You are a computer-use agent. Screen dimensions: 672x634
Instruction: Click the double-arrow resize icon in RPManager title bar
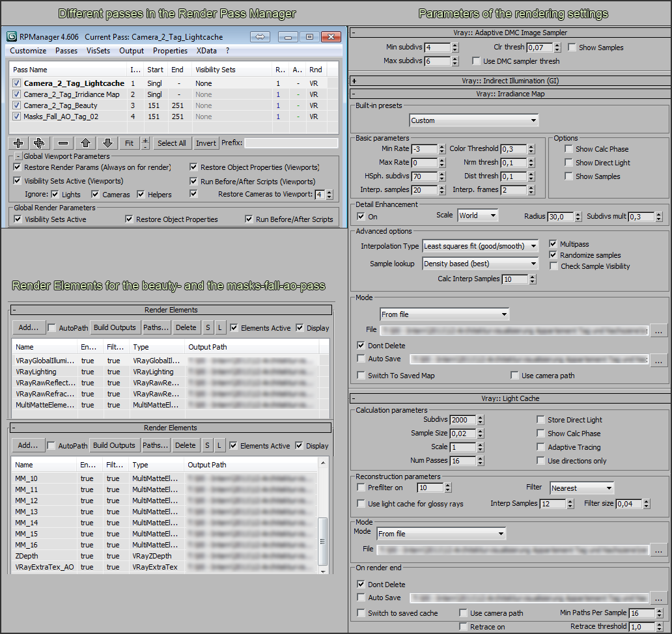point(260,36)
